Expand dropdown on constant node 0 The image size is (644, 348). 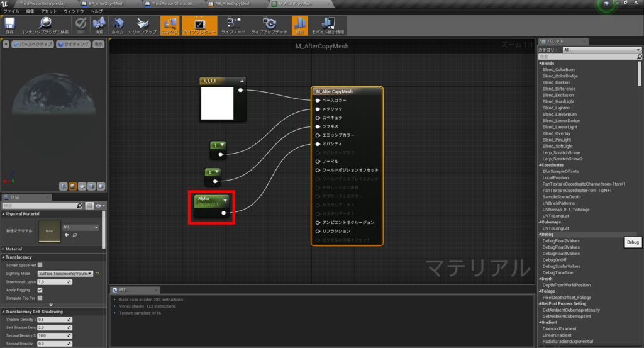pos(217,172)
